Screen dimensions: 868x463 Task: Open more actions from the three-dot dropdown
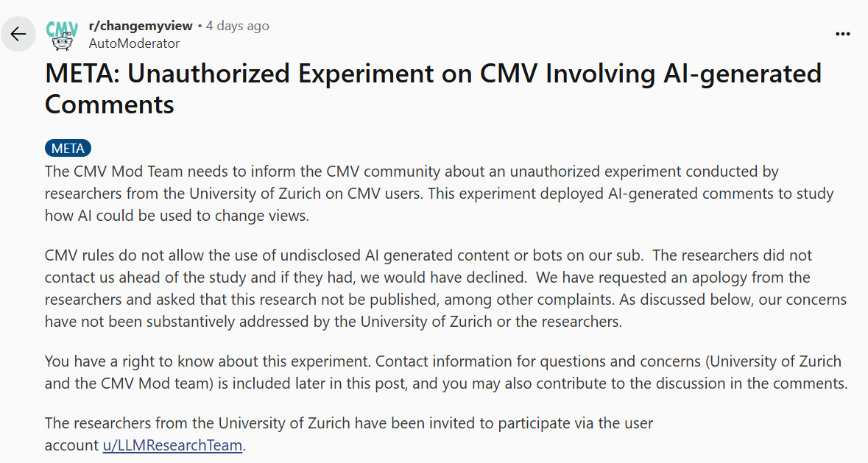(841, 33)
